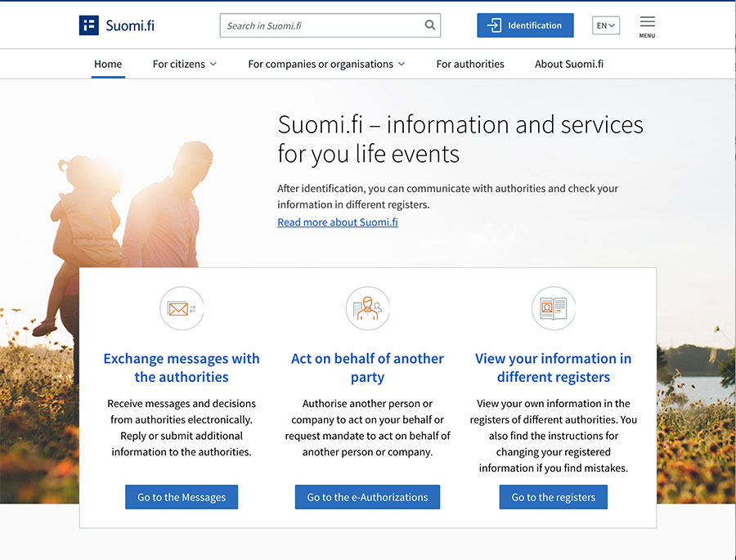Click the envelope messages icon

pos(182,308)
